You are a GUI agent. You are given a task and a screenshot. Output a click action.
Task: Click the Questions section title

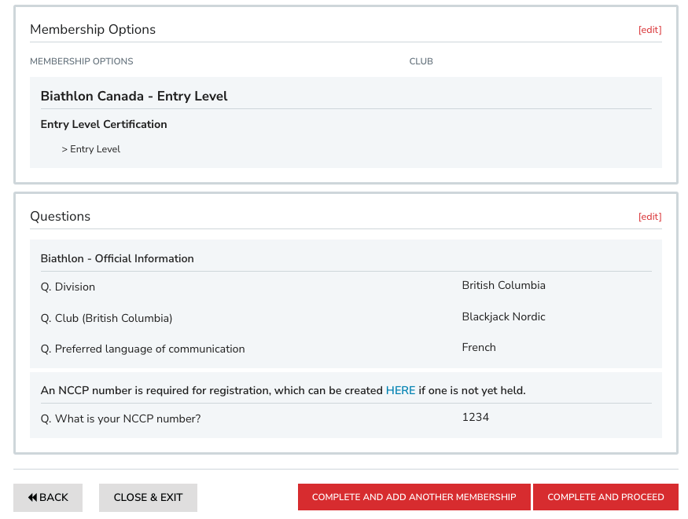tap(60, 217)
